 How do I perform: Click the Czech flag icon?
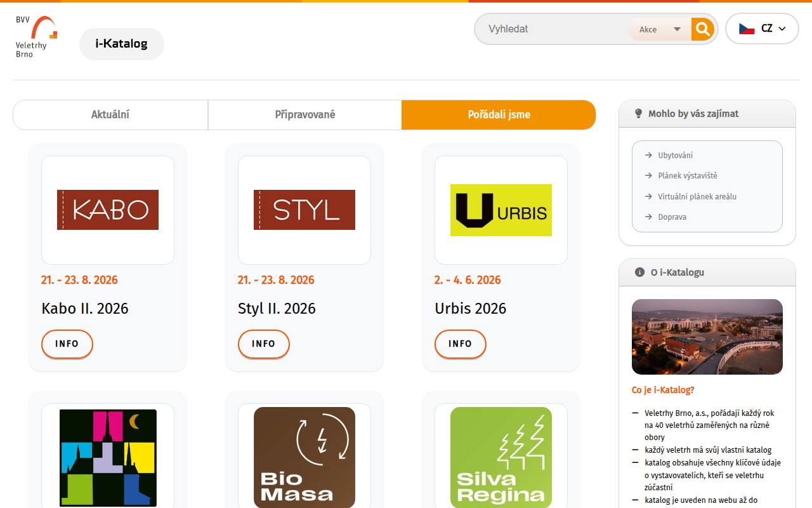coord(747,29)
